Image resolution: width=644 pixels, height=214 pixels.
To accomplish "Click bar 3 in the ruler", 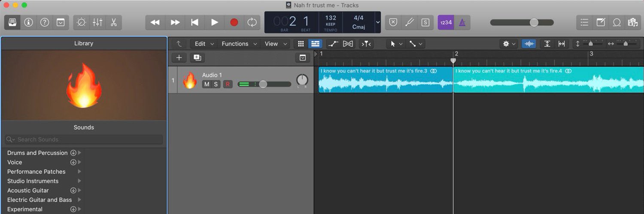I will click(x=591, y=54).
